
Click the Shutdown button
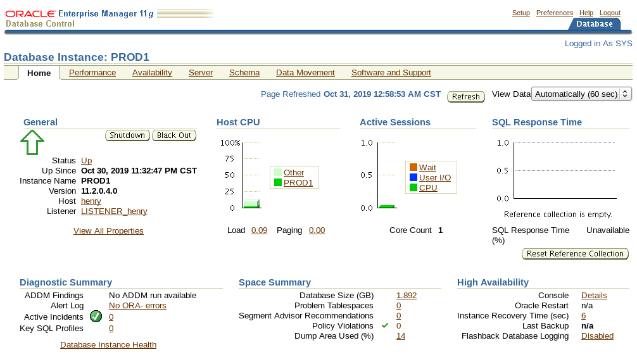pos(127,135)
